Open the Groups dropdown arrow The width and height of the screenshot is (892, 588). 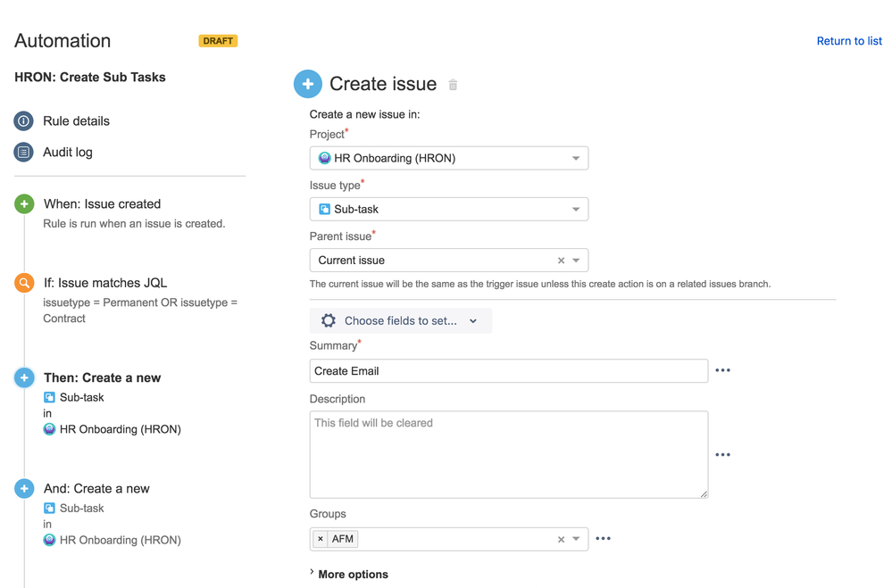(576, 539)
